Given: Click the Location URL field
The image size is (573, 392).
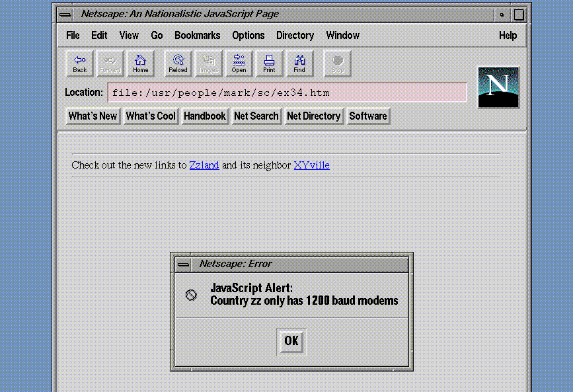Looking at the screenshot, I should pos(287,93).
